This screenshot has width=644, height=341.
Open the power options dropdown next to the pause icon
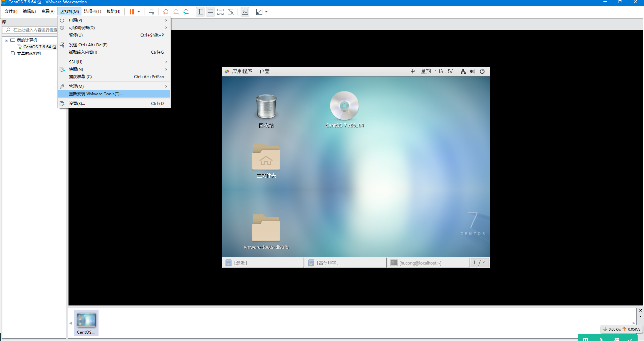[x=139, y=12]
